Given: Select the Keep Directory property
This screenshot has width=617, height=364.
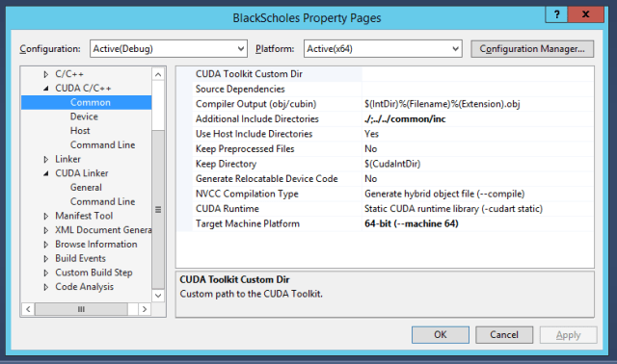Looking at the screenshot, I should point(226,164).
